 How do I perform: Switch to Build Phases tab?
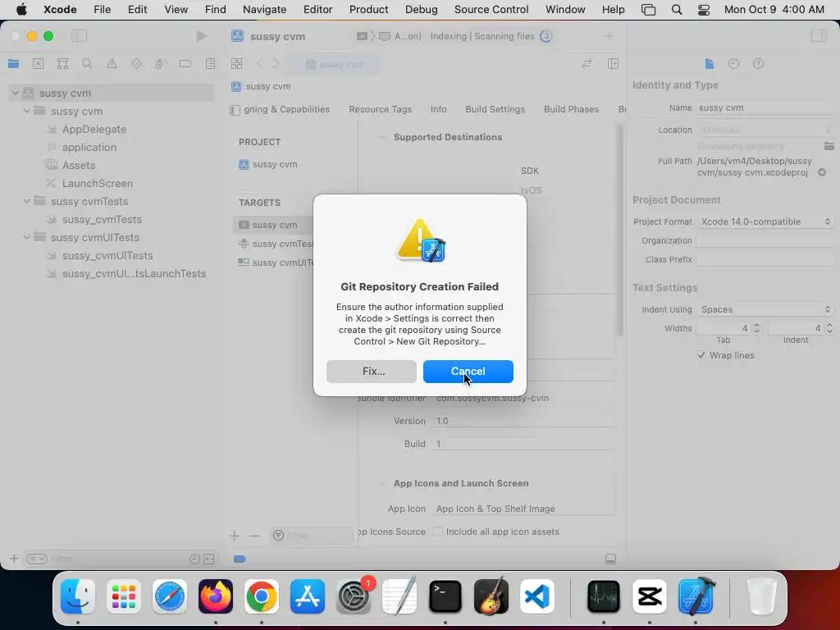[571, 109]
